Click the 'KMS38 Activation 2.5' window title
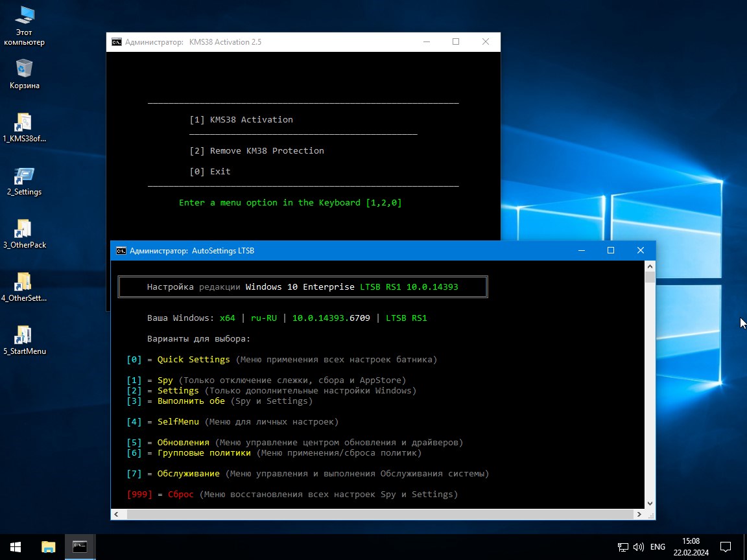This screenshot has width=747, height=560. tap(226, 42)
